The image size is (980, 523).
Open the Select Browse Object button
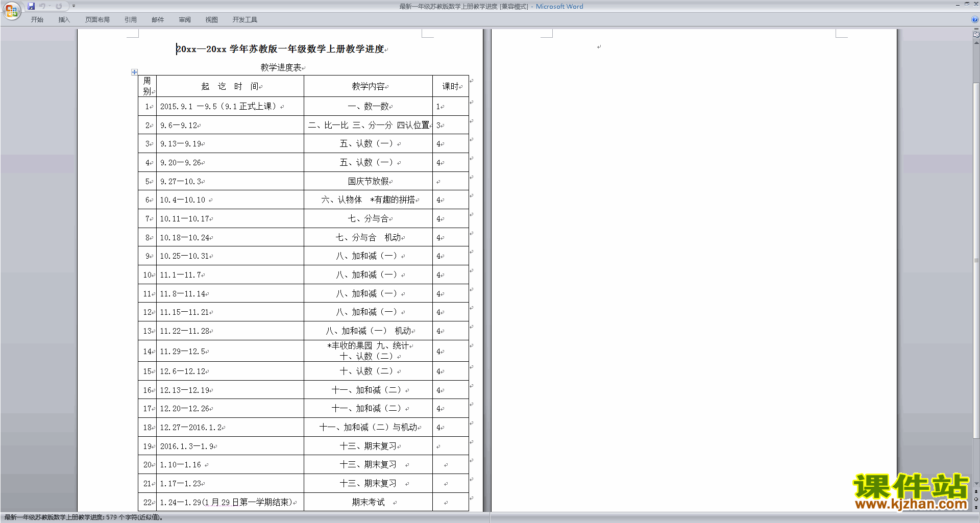click(x=976, y=499)
